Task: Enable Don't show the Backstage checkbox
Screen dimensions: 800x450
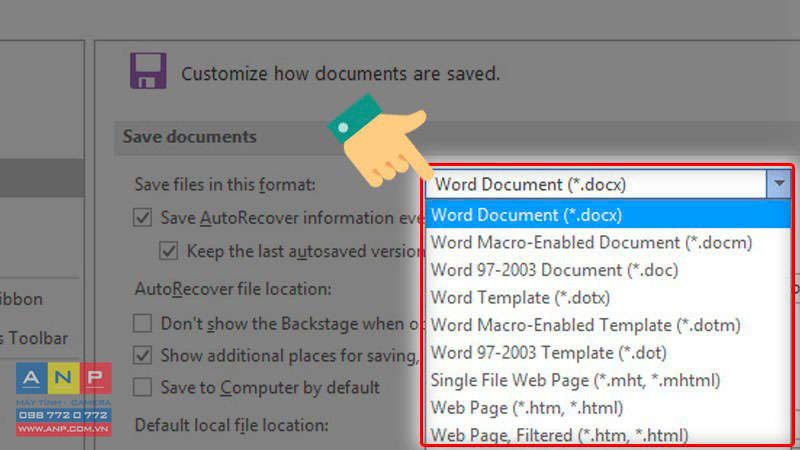Action: (x=142, y=323)
